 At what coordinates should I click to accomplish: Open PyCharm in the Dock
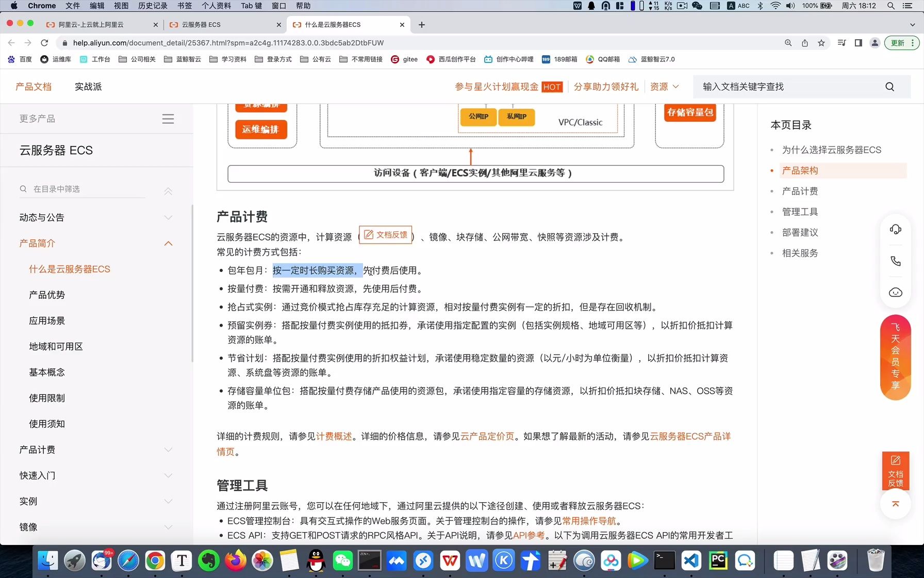[718, 560]
